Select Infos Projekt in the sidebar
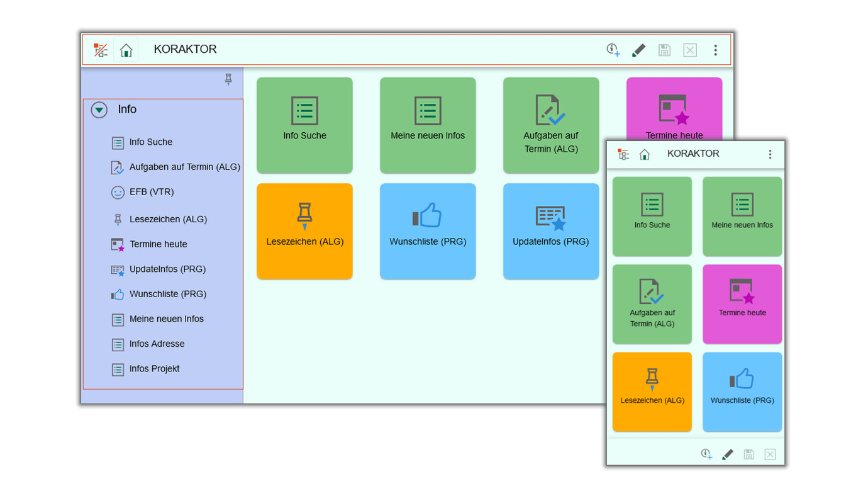Screen dimensions: 868x491 tap(154, 369)
